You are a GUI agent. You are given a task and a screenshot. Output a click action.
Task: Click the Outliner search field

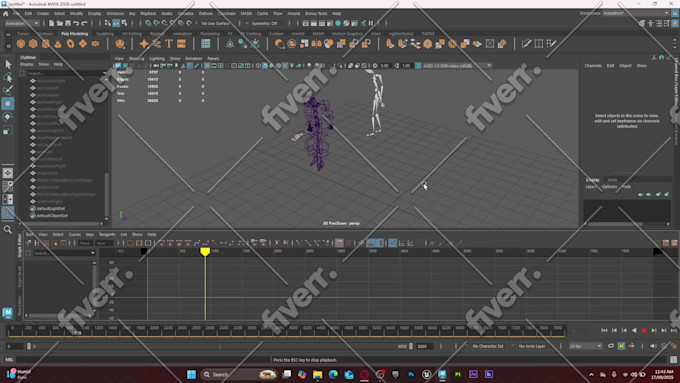pyautogui.click(x=65, y=73)
